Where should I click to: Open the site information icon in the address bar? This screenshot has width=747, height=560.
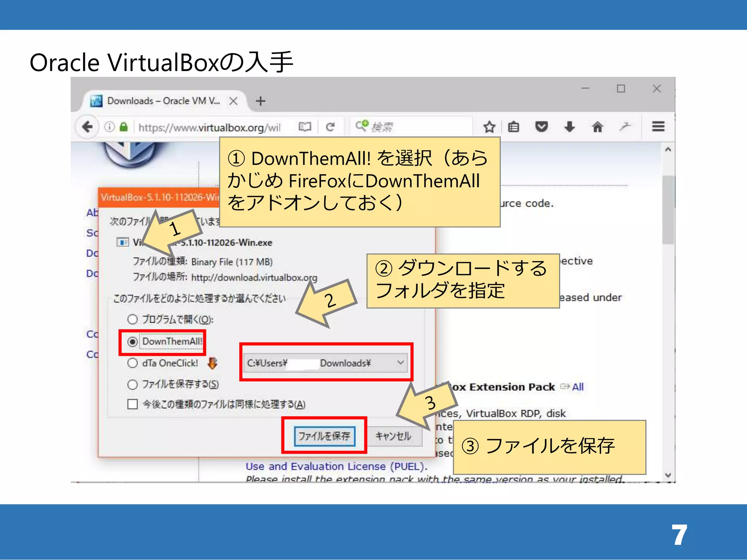(x=109, y=127)
